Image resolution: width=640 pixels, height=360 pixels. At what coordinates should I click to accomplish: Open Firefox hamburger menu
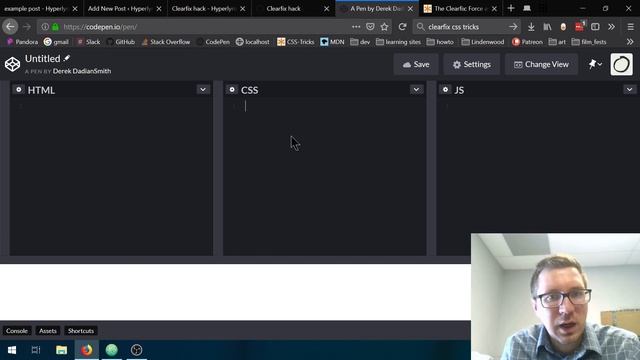[630, 27]
